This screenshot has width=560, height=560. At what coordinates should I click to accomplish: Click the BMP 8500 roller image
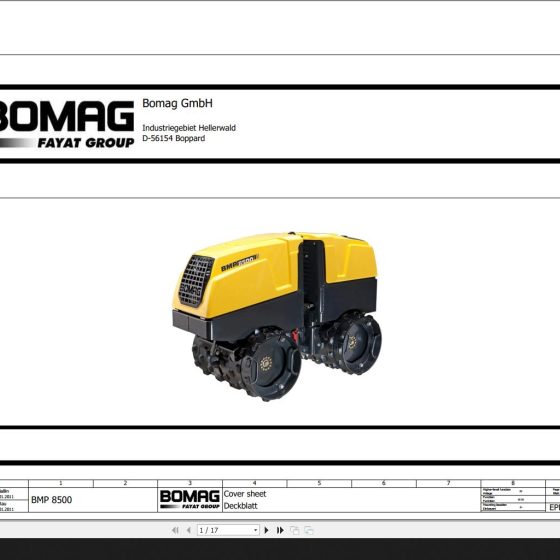pyautogui.click(x=277, y=316)
